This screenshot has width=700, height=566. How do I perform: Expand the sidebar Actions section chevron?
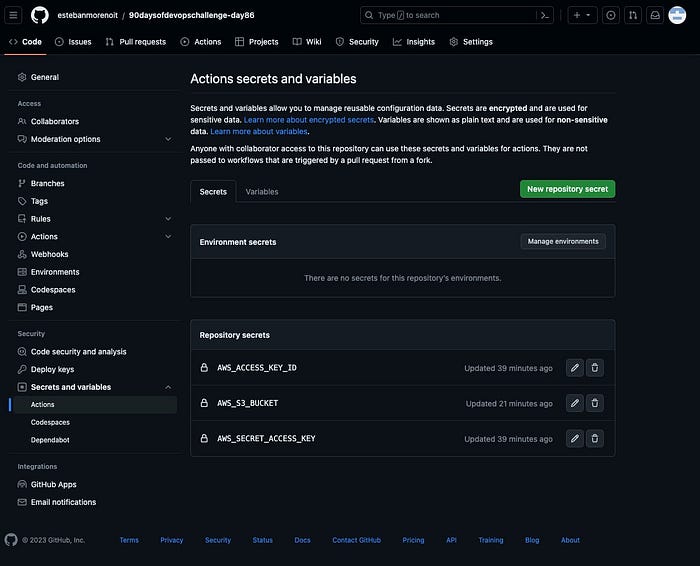tap(168, 237)
